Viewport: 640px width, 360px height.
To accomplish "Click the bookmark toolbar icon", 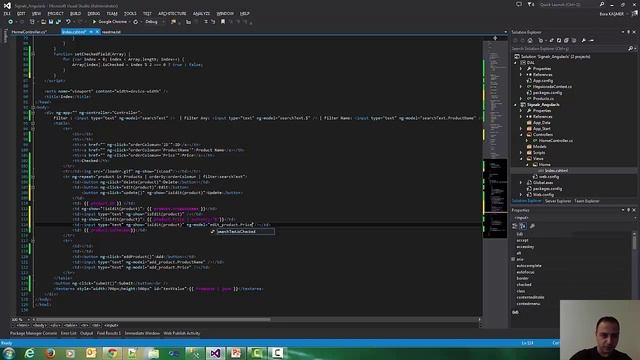I will tap(223, 22).
